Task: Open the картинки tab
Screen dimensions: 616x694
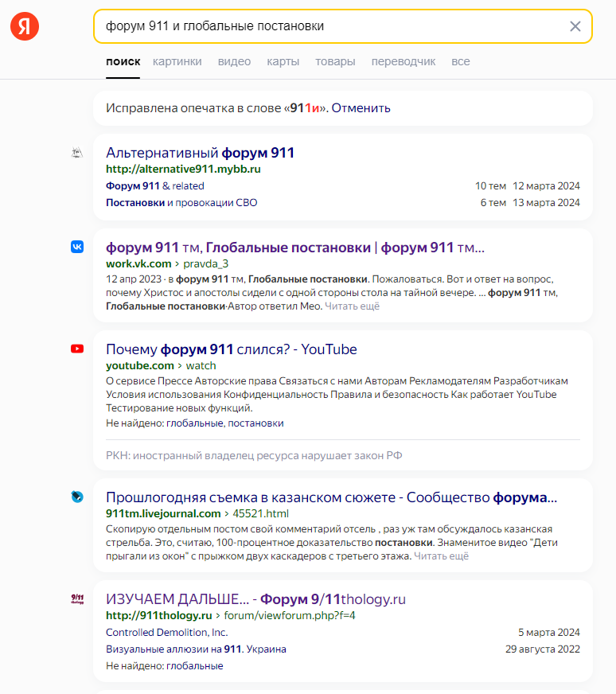Action: (177, 61)
